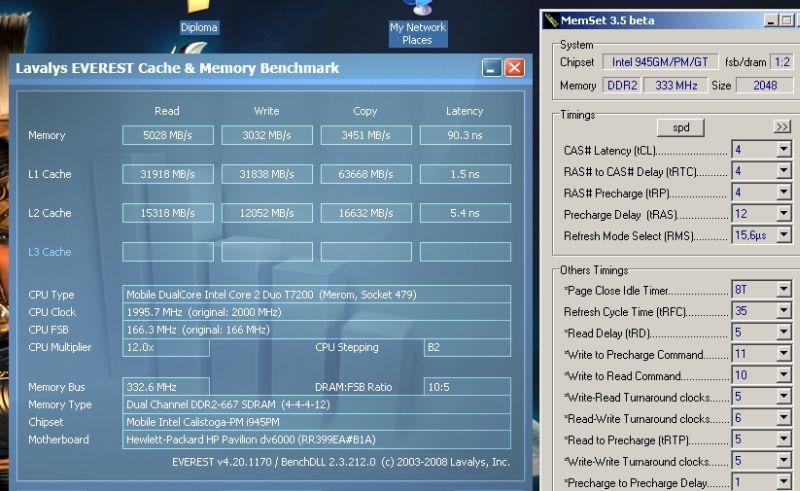This screenshot has width=800, height=491.
Task: Click the L1 Cache Copy value 63668 MB/s
Action: tap(366, 174)
